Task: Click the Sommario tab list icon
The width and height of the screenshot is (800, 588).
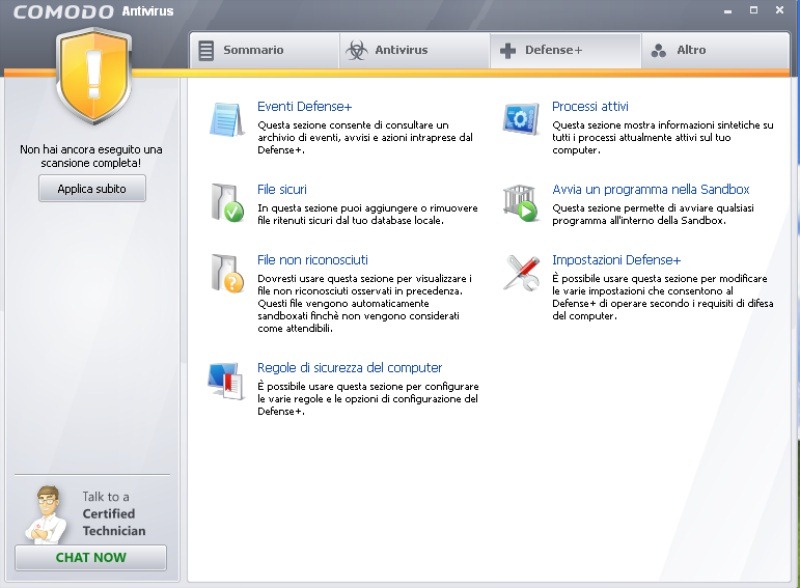Action: point(206,50)
